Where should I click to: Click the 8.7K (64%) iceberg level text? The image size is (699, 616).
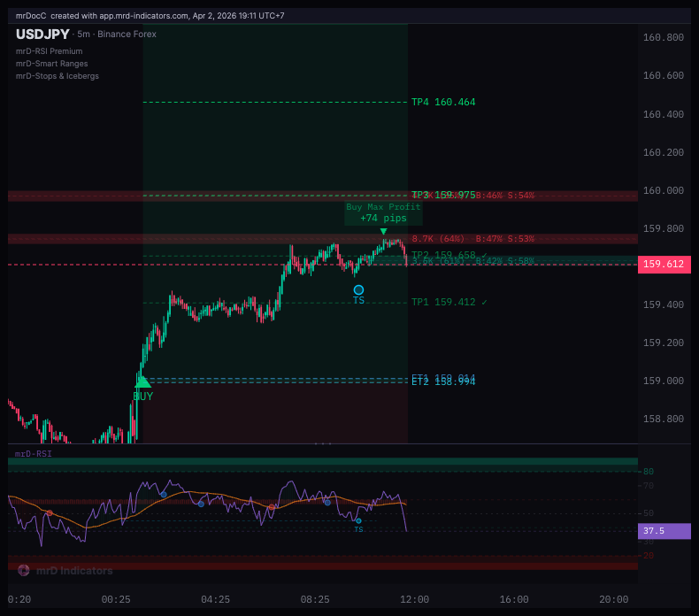[438, 239]
